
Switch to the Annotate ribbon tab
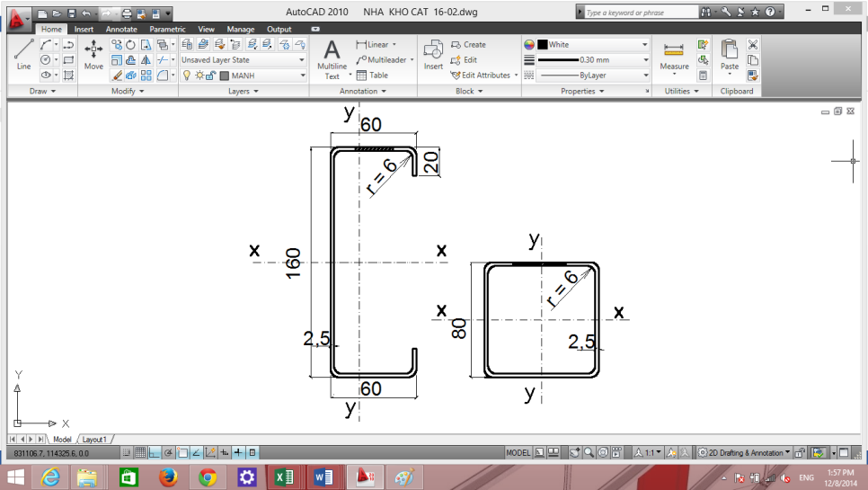pyautogui.click(x=121, y=30)
